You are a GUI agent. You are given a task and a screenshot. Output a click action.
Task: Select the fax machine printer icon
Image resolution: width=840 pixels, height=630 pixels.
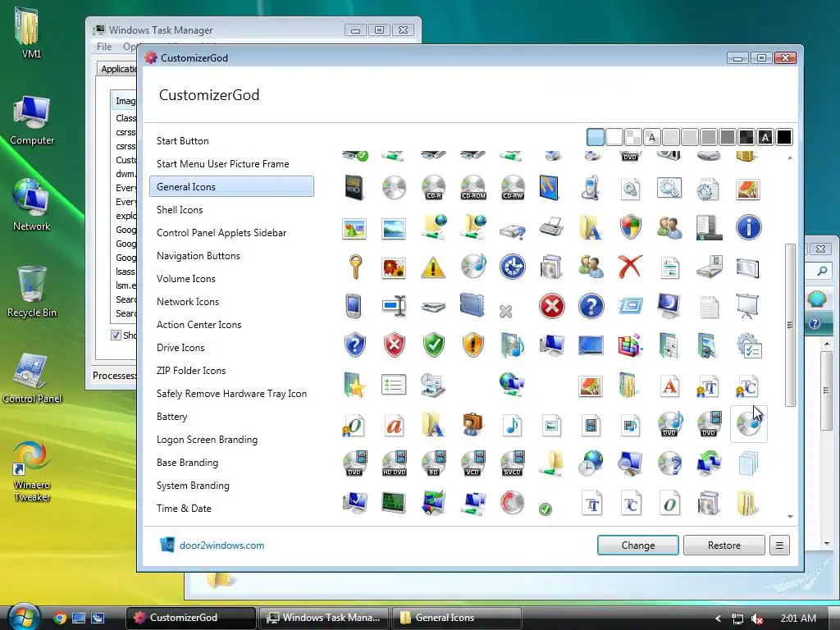pyautogui.click(x=552, y=227)
